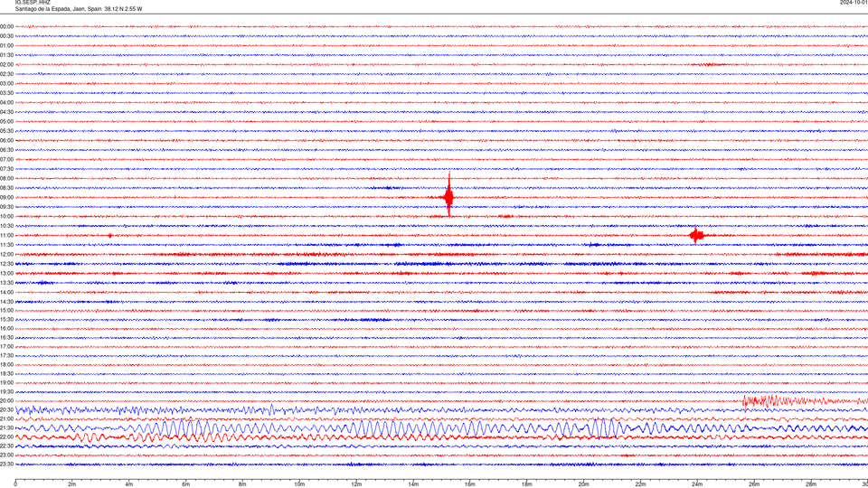Select the 02:30 time row label

pyautogui.click(x=6, y=74)
